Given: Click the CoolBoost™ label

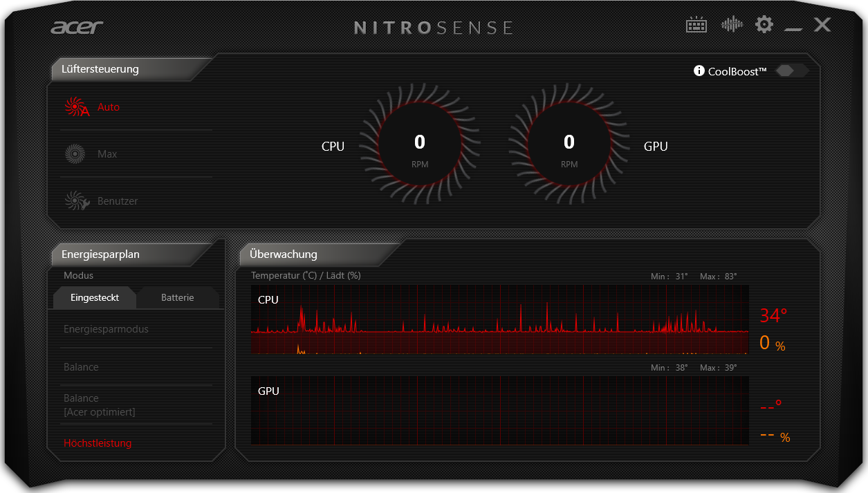Looking at the screenshot, I should click(x=737, y=71).
